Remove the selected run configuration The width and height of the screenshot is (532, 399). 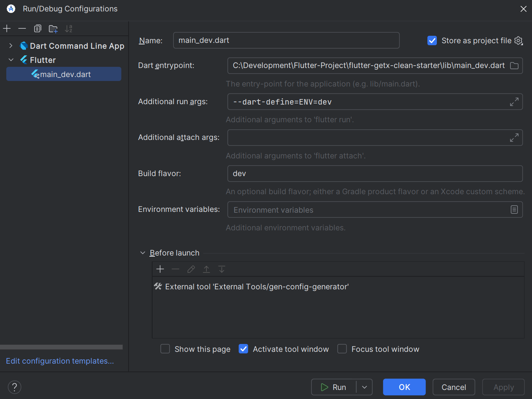(22, 28)
